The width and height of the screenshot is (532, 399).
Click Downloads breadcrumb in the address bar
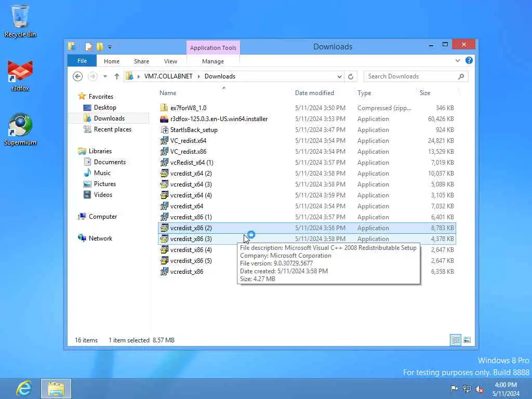[x=220, y=76]
